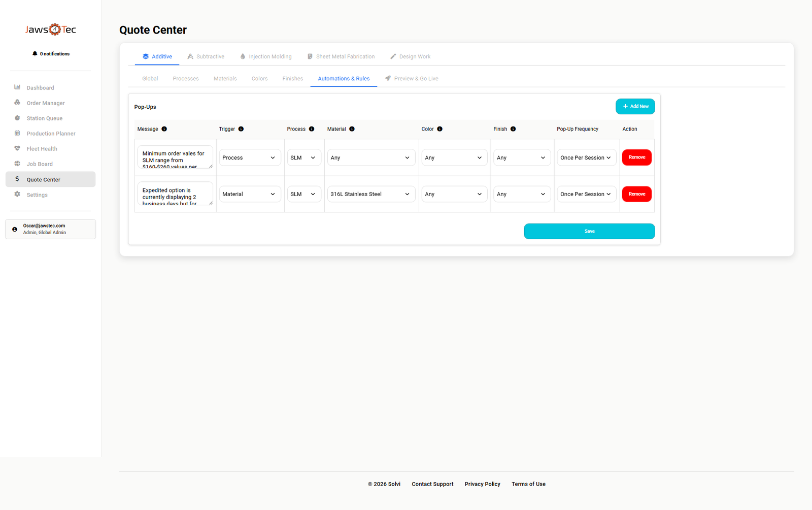Screen dimensions: 812x510
Task: Click the Preview & Go Live rocket icon
Action: tap(388, 78)
